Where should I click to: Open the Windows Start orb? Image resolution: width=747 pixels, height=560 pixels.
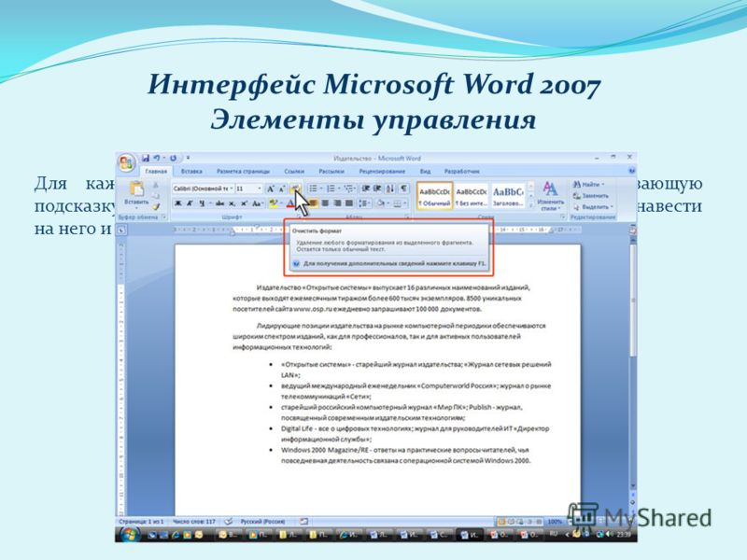pyautogui.click(x=129, y=534)
